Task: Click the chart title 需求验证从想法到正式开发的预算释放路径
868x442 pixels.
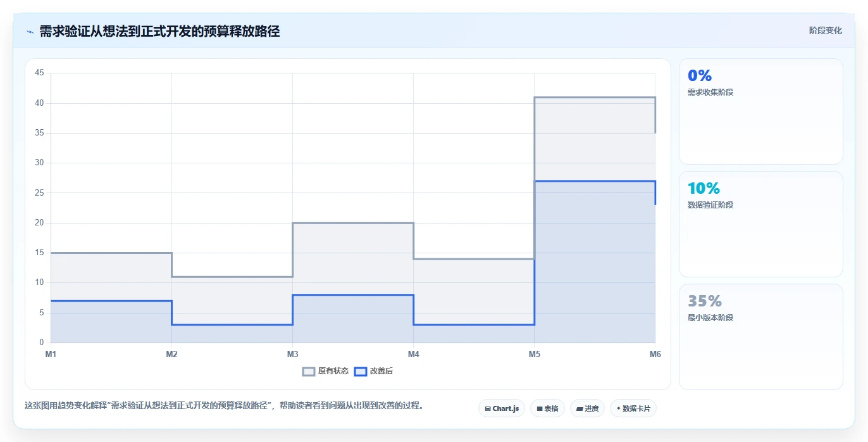Action: coord(159,31)
